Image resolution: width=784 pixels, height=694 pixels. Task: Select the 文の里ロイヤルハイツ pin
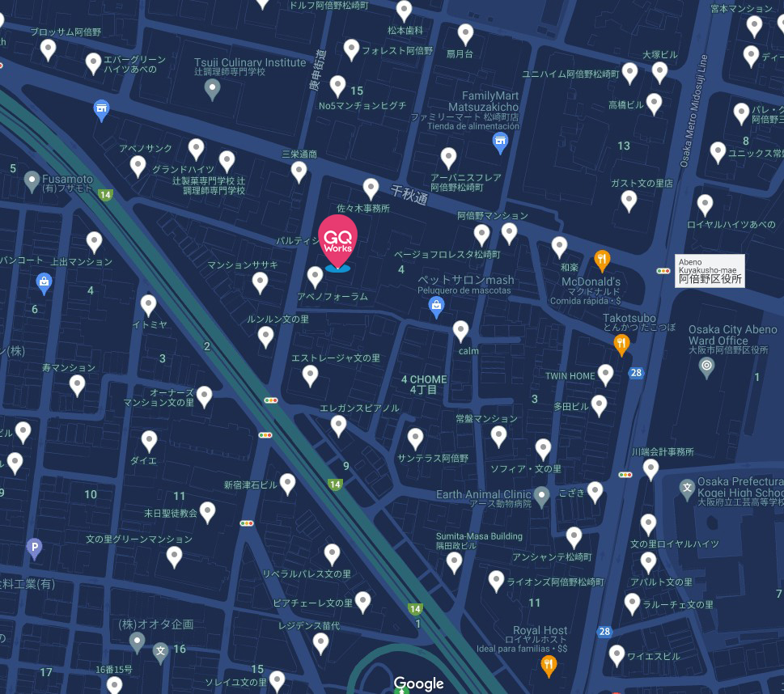(649, 525)
